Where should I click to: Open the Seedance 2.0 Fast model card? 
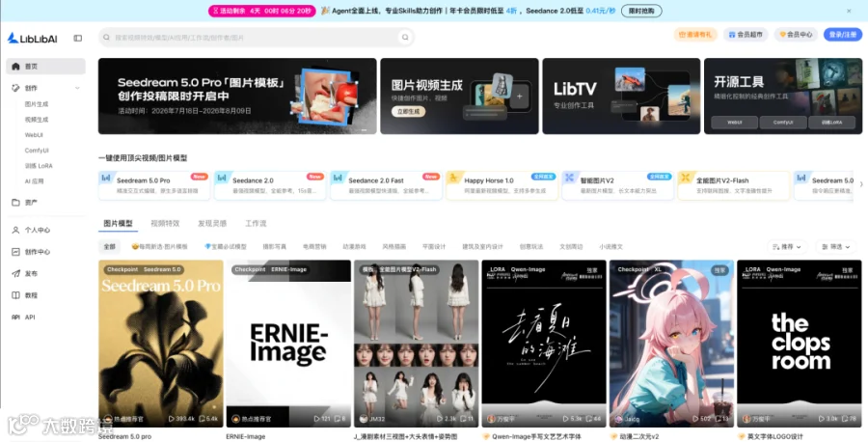click(387, 185)
